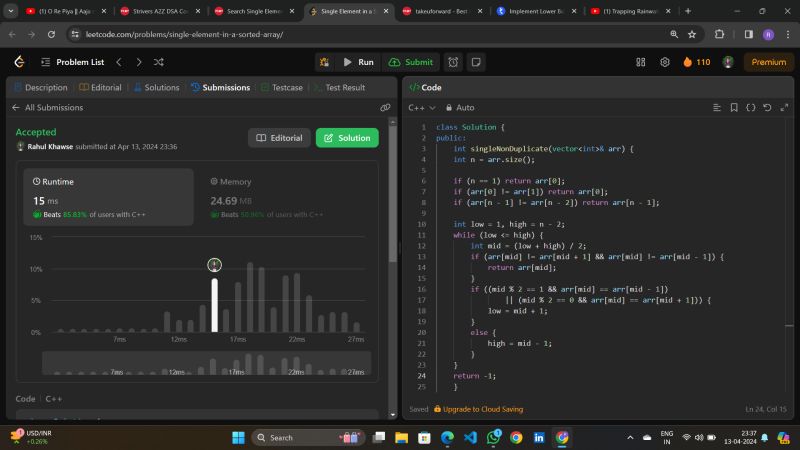Open the Problem List panel
The width and height of the screenshot is (800, 450).
pyautogui.click(x=72, y=62)
